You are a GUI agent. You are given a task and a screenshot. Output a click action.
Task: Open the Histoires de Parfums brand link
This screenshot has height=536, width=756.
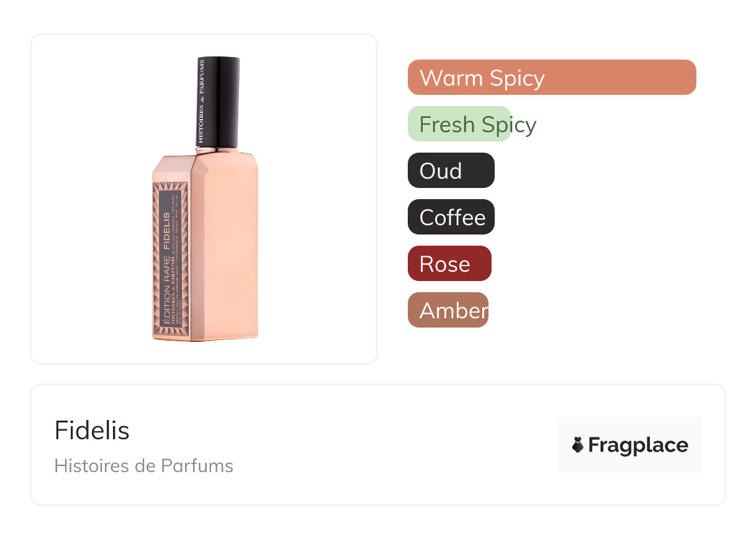pyautogui.click(x=144, y=466)
